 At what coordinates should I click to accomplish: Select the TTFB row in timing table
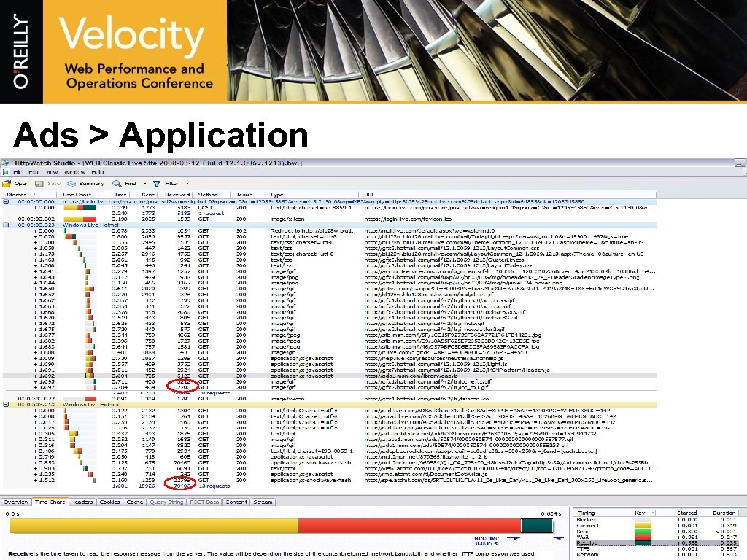coord(657,548)
